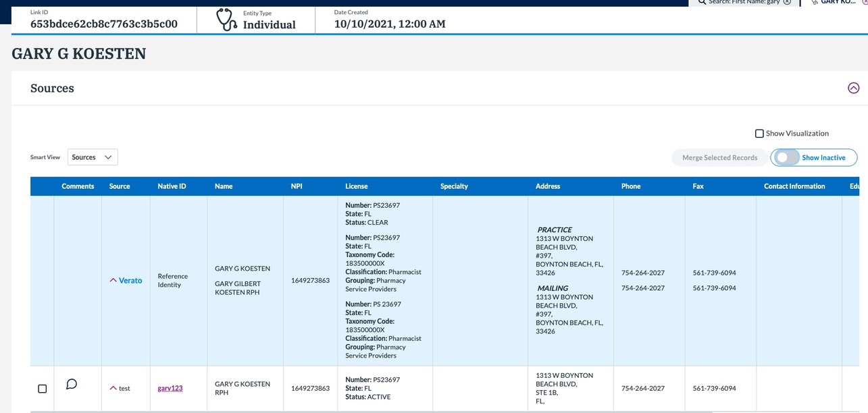Click the Address column header
This screenshot has width=868, height=413.
click(x=547, y=186)
